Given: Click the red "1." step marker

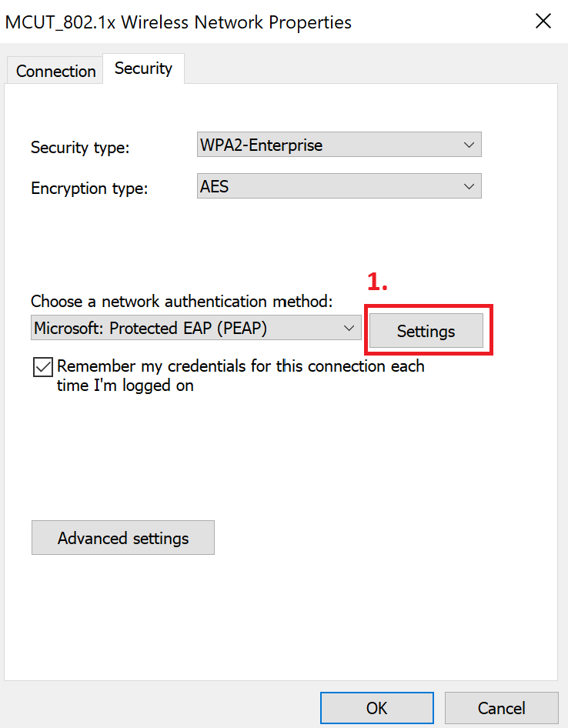Looking at the screenshot, I should tap(376, 282).
